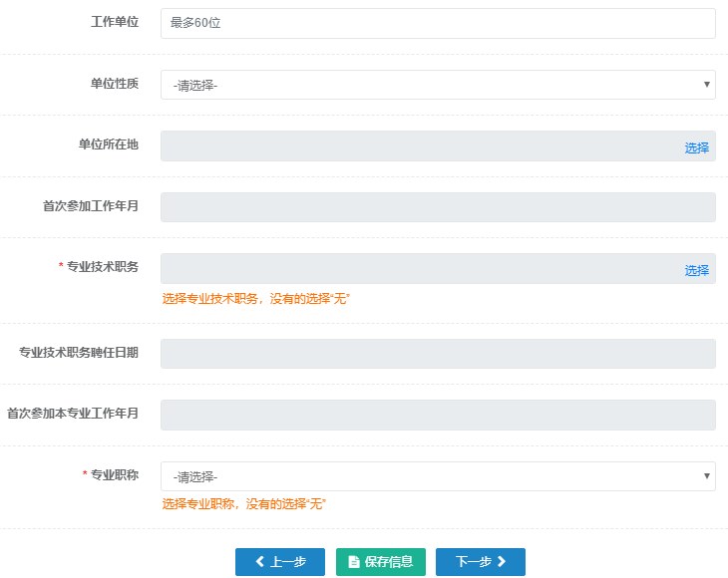Go back with 上一步 button text

point(287,562)
